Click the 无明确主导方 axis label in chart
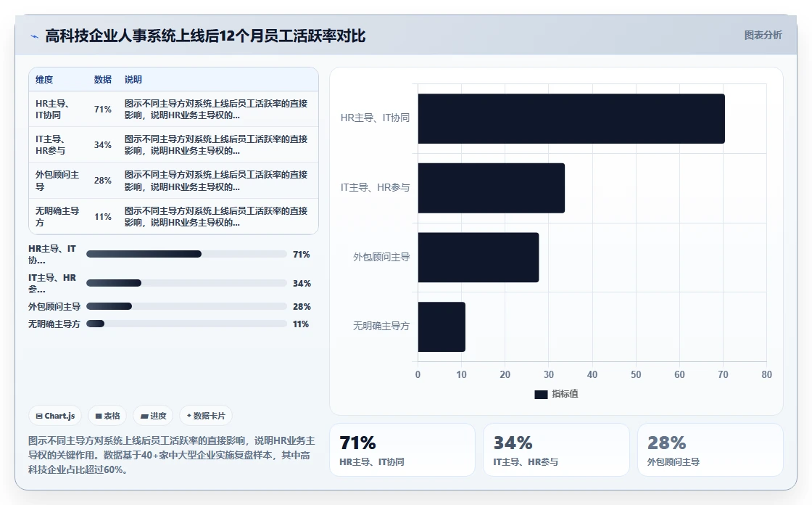 [x=381, y=326]
